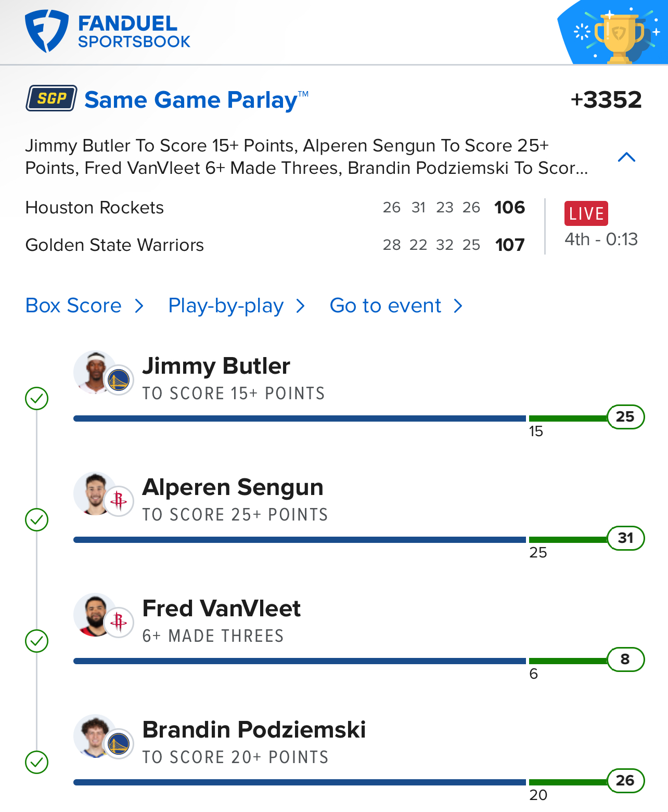
Task: Collapse the parlay legs with the up chevron
Action: point(626,157)
